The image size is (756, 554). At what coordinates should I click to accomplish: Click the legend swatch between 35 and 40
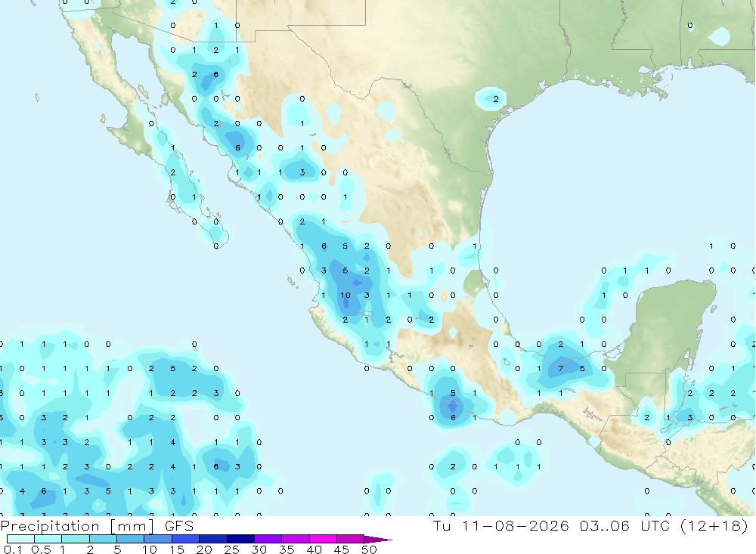click(296, 539)
